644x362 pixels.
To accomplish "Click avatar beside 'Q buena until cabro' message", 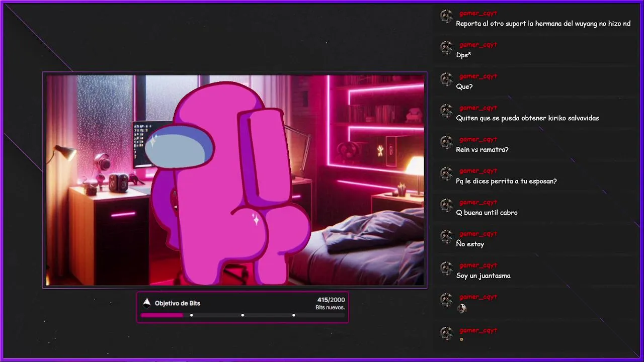I will click(x=446, y=205).
